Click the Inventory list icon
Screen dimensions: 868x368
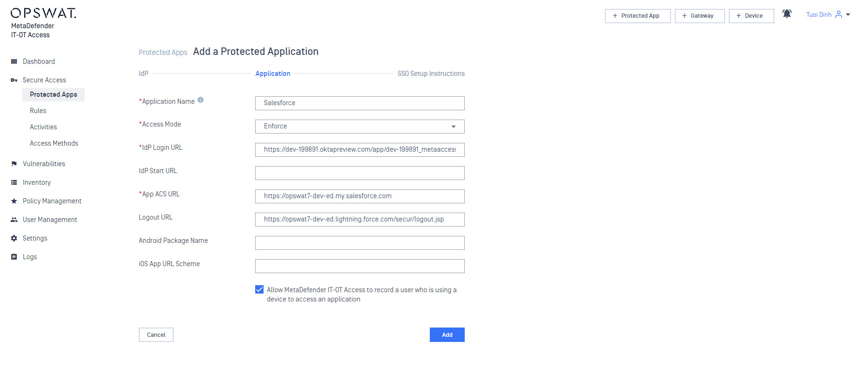14,182
